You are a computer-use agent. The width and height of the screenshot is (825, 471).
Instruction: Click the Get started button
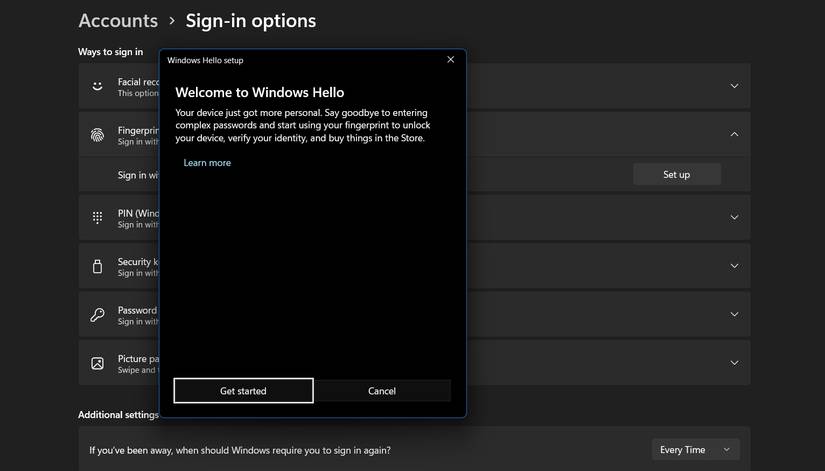(x=243, y=390)
